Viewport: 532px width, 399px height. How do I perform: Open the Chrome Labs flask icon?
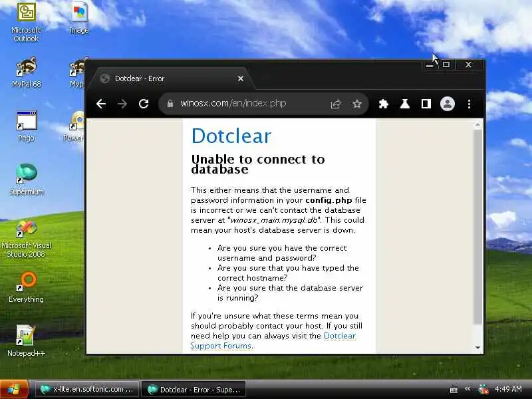(x=405, y=104)
